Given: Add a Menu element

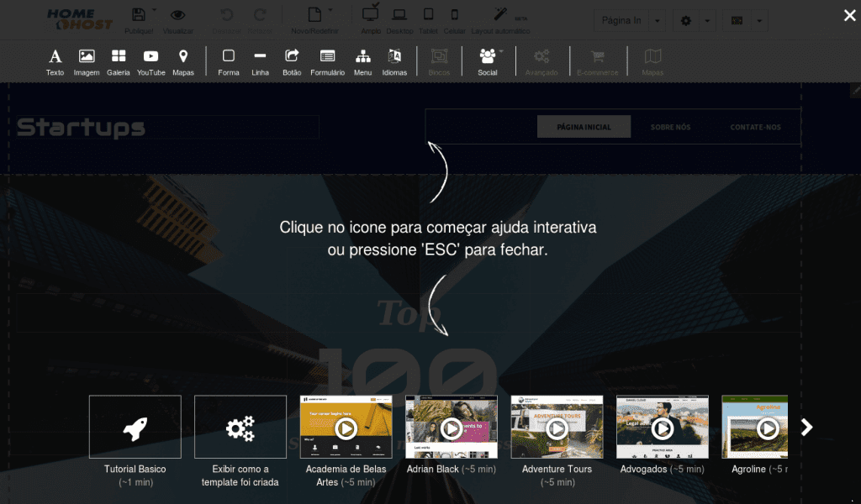Looking at the screenshot, I should coord(363,62).
